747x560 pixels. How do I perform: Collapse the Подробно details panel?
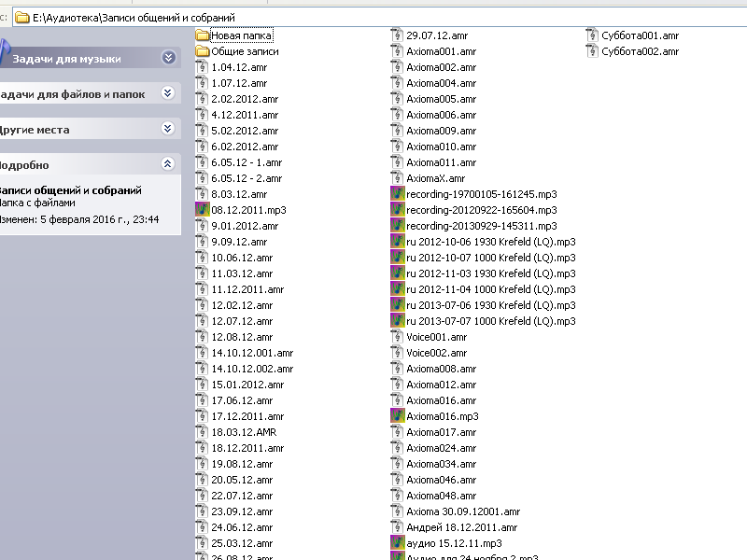[168, 164]
